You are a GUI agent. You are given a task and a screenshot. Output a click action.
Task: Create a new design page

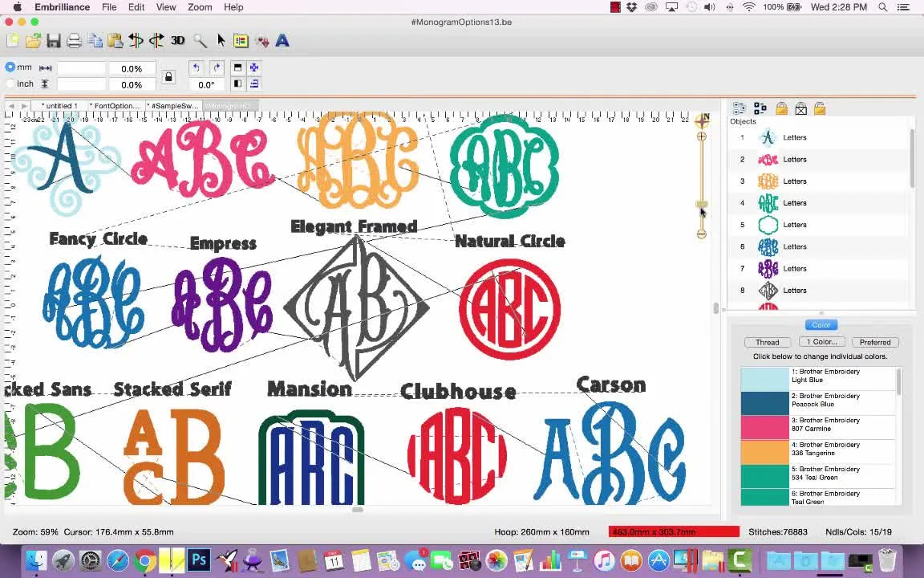pos(13,41)
